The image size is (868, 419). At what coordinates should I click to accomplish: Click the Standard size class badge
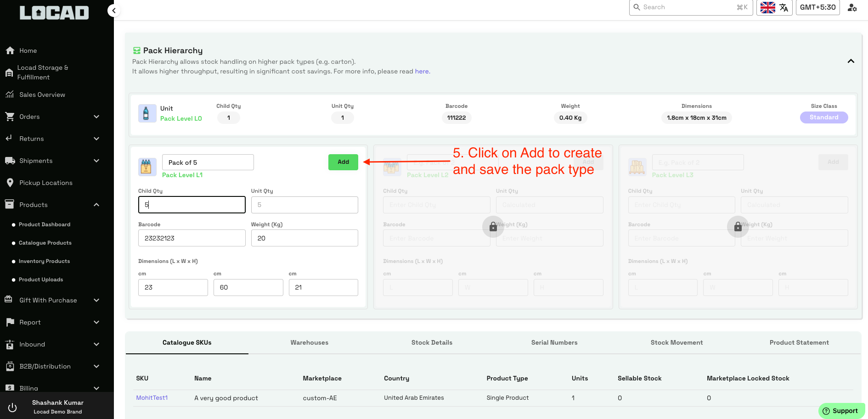tap(824, 117)
